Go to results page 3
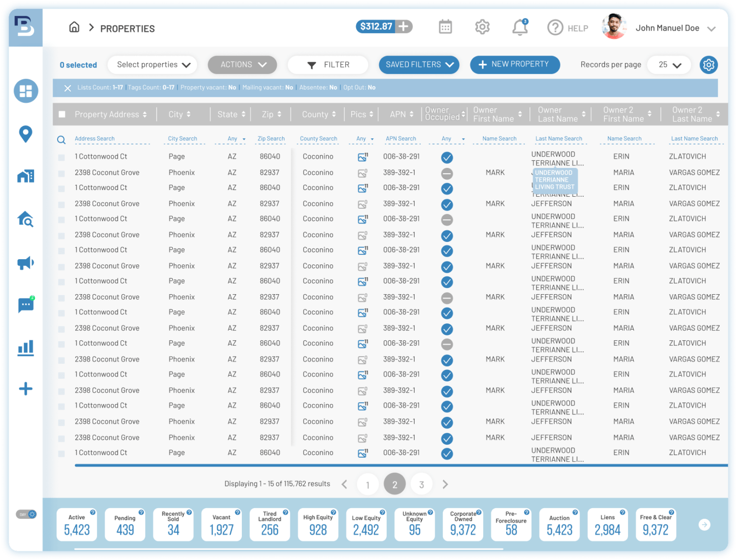Screen dimensions: 737x560 (x=421, y=484)
